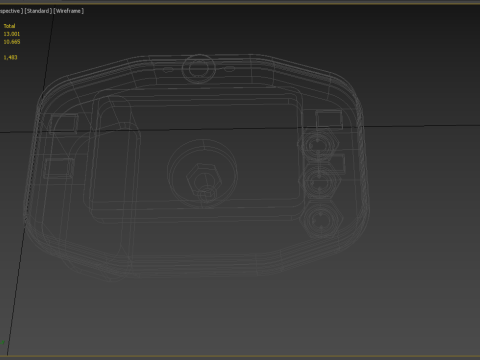Click the '1,483' statistics value
This screenshot has width=480, height=360.
click(10, 57)
